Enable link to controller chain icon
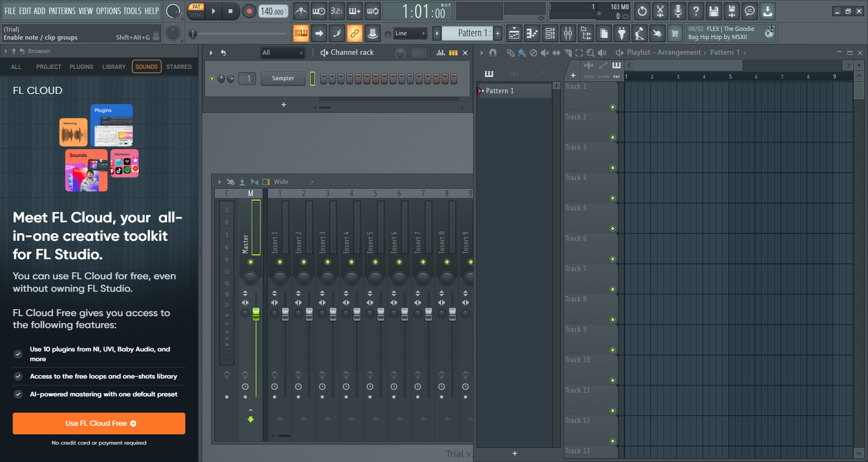The image size is (868, 462). (x=355, y=33)
